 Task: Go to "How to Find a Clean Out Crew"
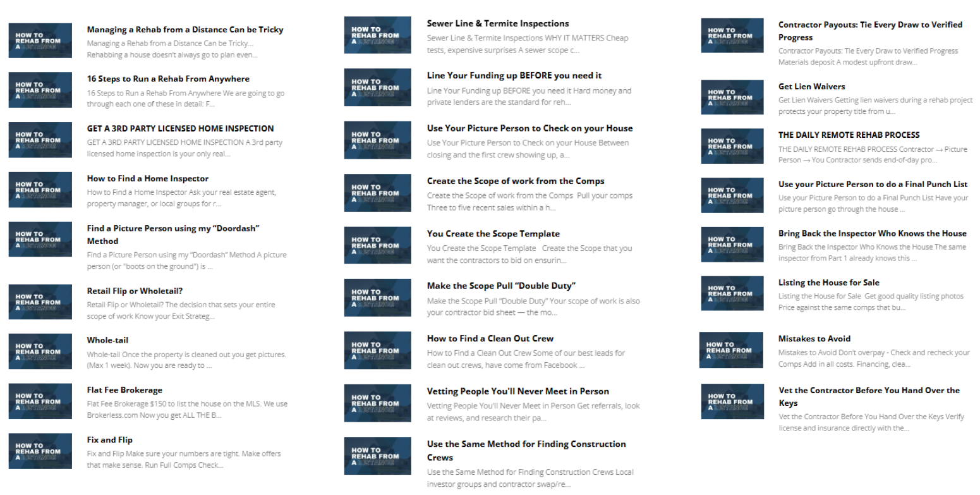(x=490, y=339)
